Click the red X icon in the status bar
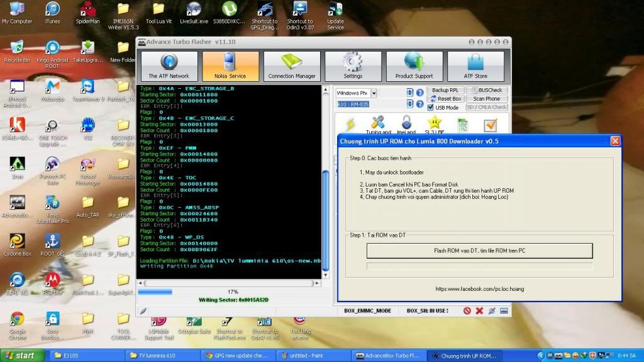This screenshot has height=362, width=644. tap(479, 310)
